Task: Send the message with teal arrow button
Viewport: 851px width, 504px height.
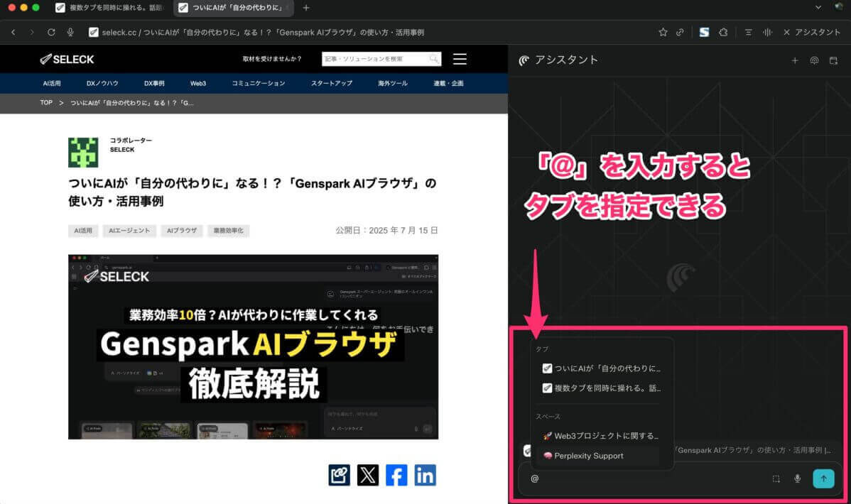Action: (x=823, y=478)
